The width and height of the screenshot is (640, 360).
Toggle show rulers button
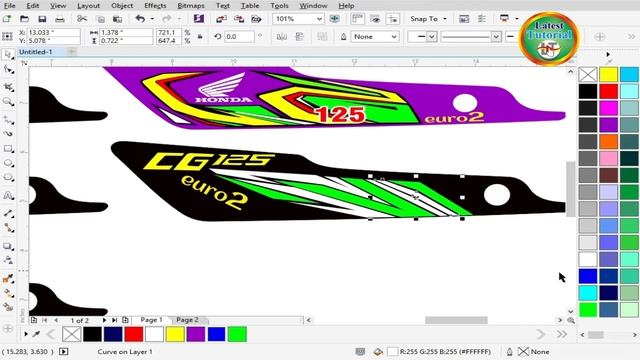(357, 19)
